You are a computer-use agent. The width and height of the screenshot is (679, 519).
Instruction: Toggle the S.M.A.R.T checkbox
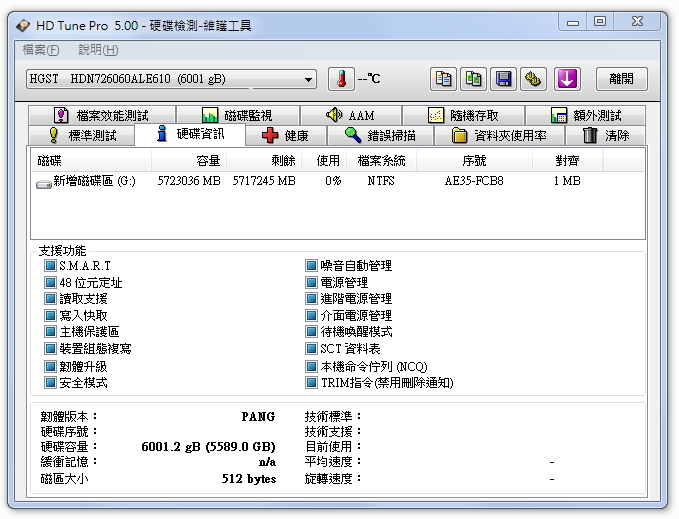click(x=50, y=266)
